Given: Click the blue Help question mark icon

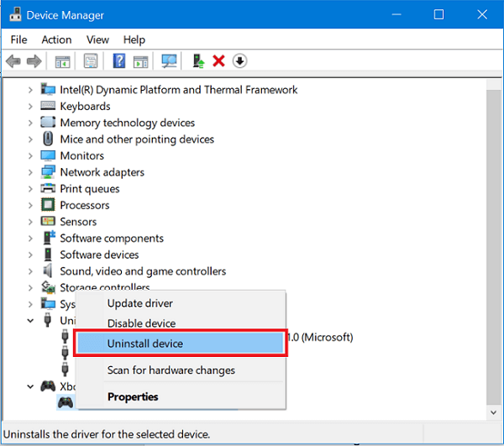Looking at the screenshot, I should 119,61.
